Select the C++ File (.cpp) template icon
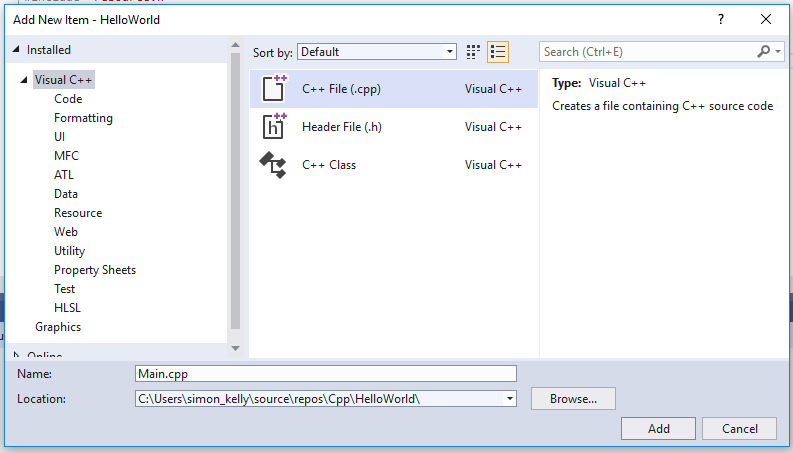793x453 pixels. [274, 89]
